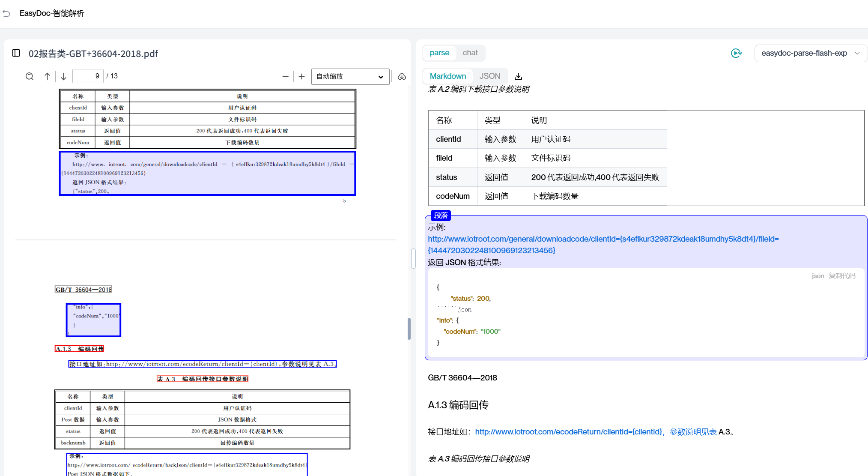Switch output view to JSON tab

coord(489,76)
